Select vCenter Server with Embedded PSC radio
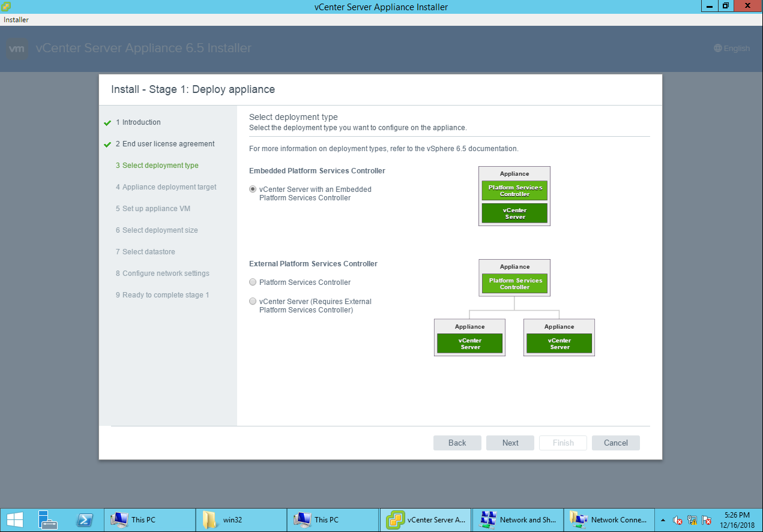Screen dimensions: 763x532 tap(253, 189)
